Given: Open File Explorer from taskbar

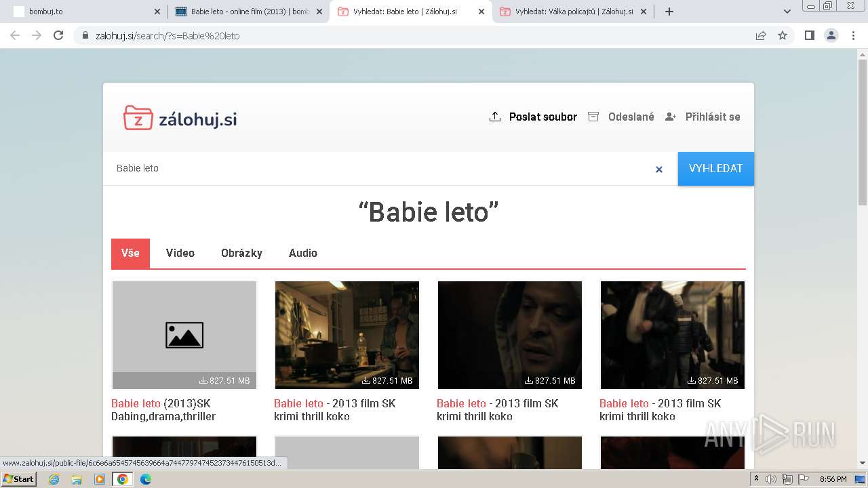Looking at the screenshot, I should pyautogui.click(x=77, y=479).
